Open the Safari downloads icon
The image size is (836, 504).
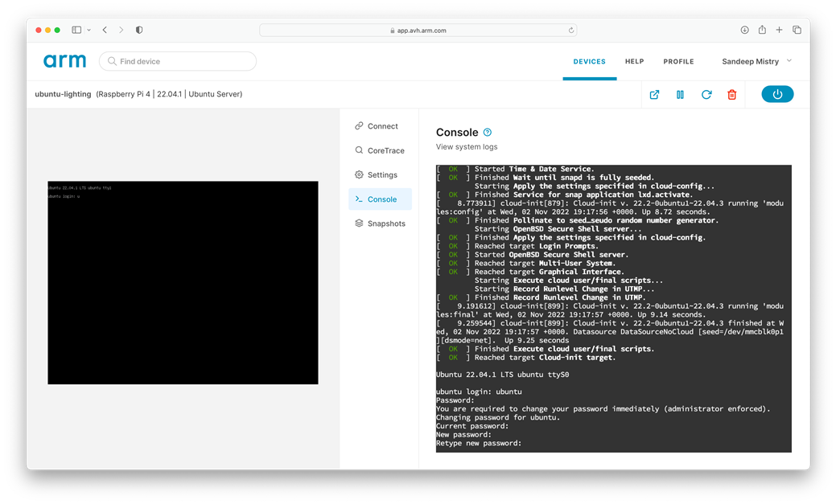click(745, 30)
